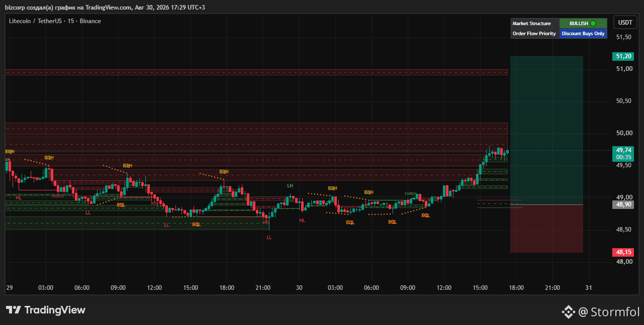Click the 50,50 price axis value
644x325 pixels.
[624, 101]
